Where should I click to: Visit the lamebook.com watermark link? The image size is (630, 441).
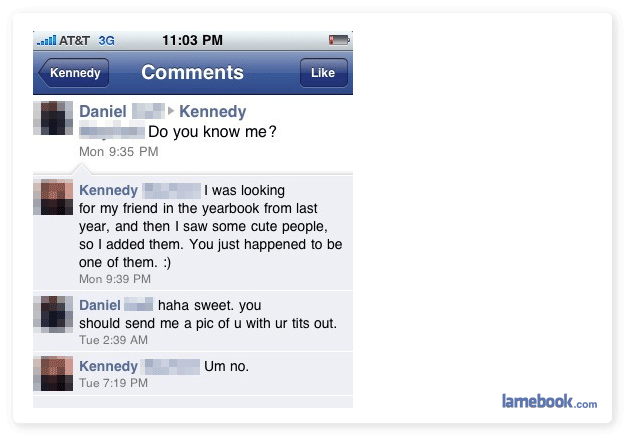pos(549,402)
